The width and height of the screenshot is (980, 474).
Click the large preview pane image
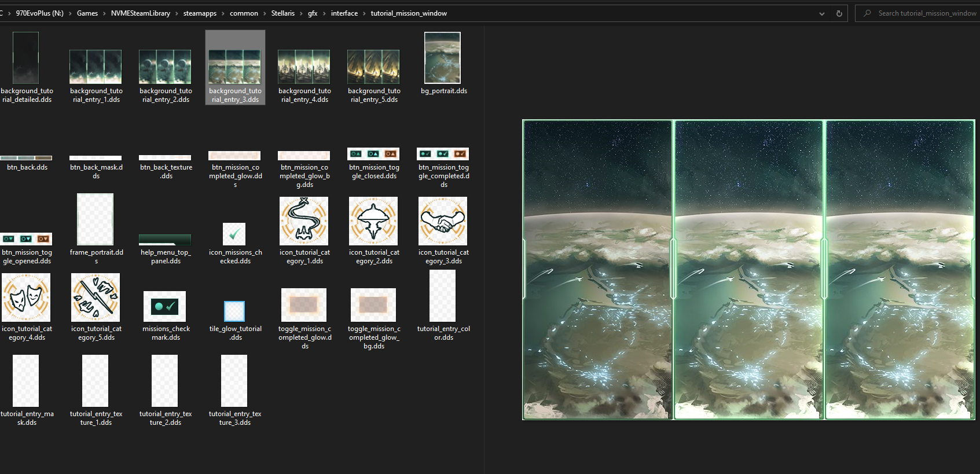pos(748,270)
